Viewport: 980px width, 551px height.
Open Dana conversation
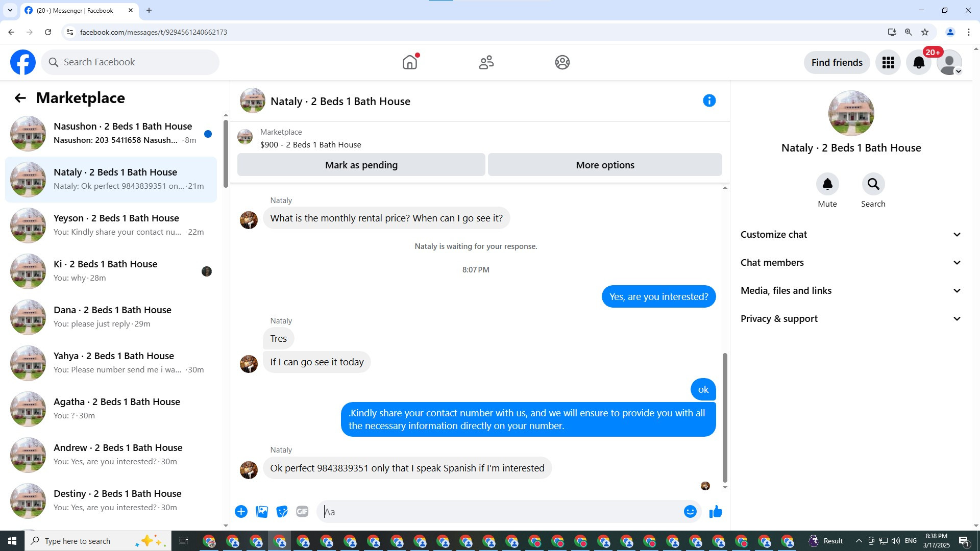click(111, 317)
